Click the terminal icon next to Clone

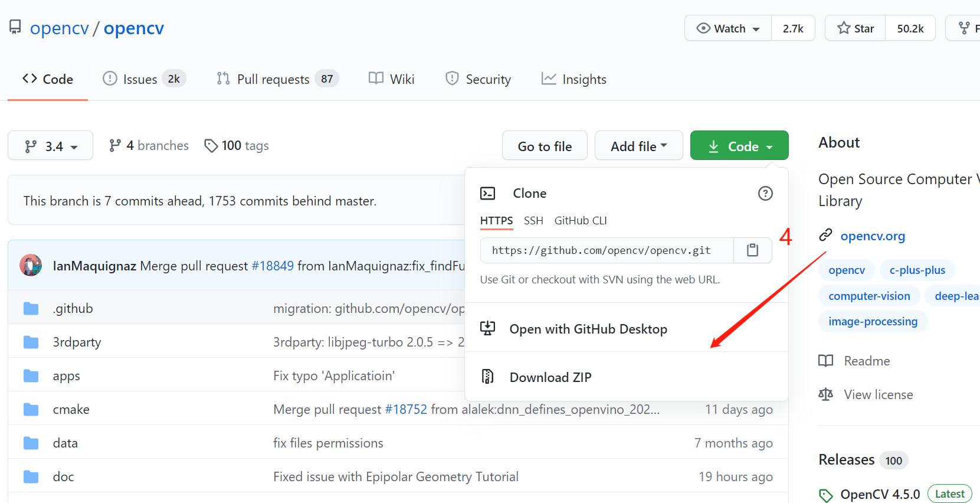[x=488, y=193]
